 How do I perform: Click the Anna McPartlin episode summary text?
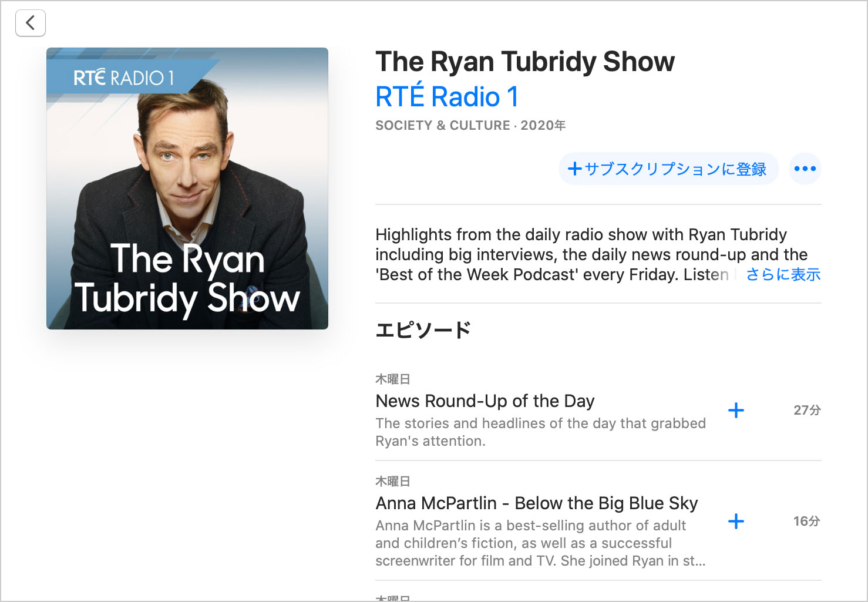[x=540, y=543]
